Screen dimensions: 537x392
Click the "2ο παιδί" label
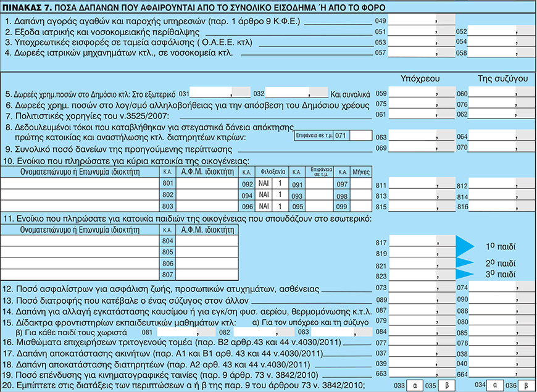click(x=501, y=263)
